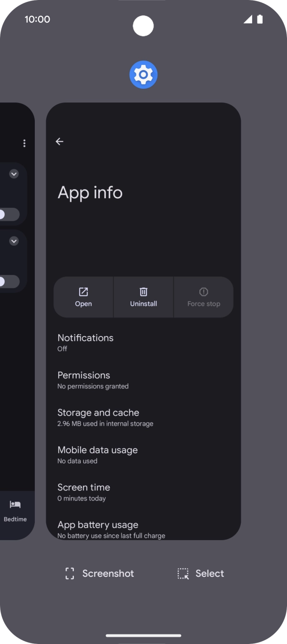
Task: Tap the Open app button
Action: point(83,297)
